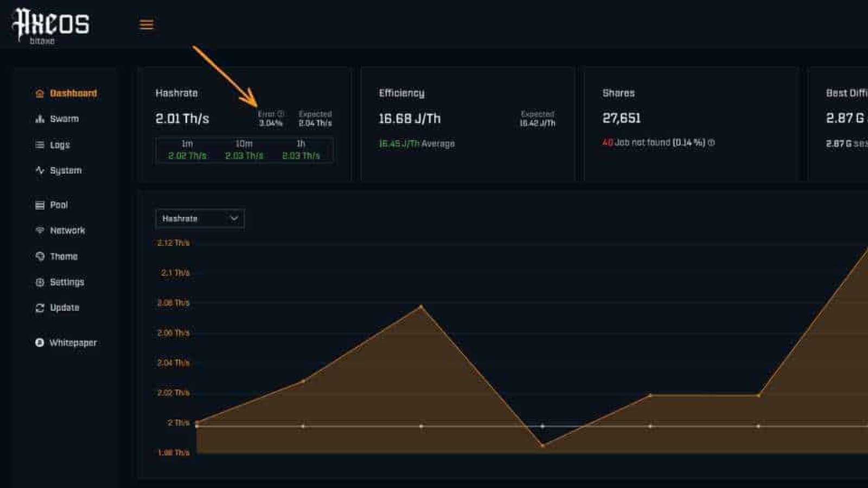Click the Network wifi icon
The width and height of the screenshot is (868, 488).
pyautogui.click(x=39, y=230)
